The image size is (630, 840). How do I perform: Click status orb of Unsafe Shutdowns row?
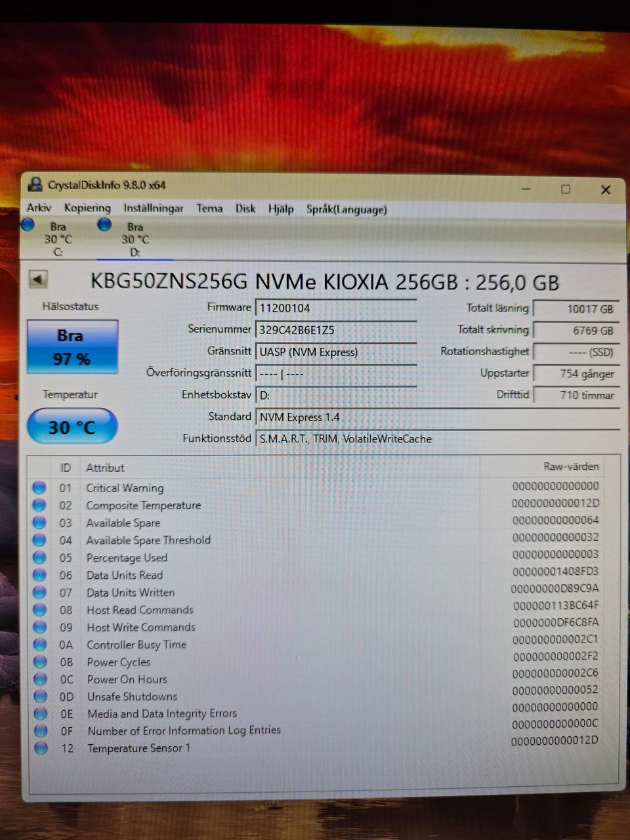point(41,696)
